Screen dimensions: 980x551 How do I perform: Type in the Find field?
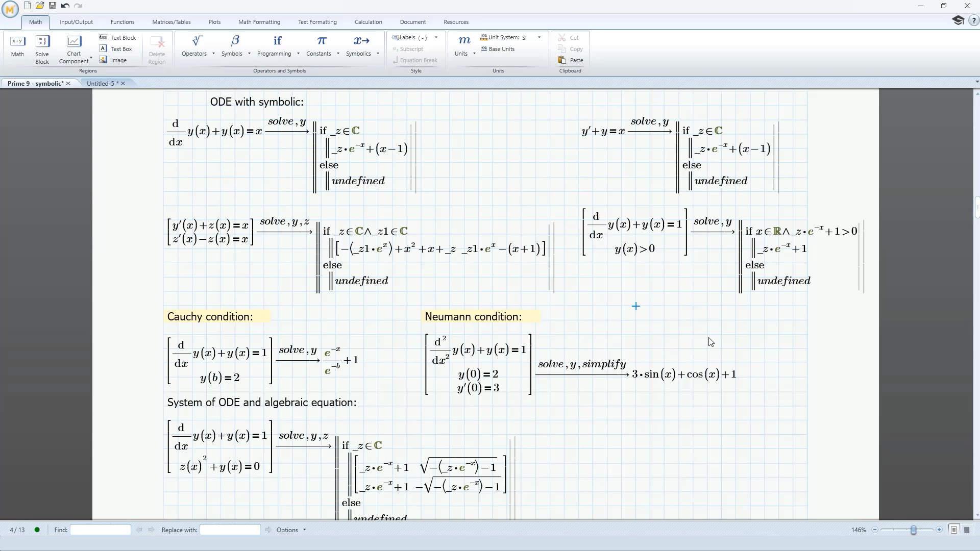[x=100, y=530]
